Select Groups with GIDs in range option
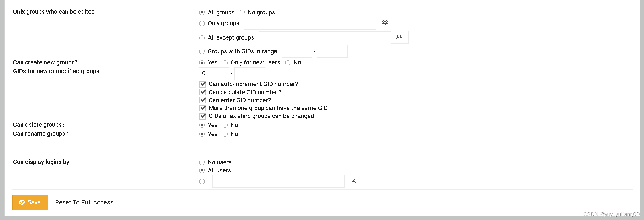The height and width of the screenshot is (220, 644). 202,52
